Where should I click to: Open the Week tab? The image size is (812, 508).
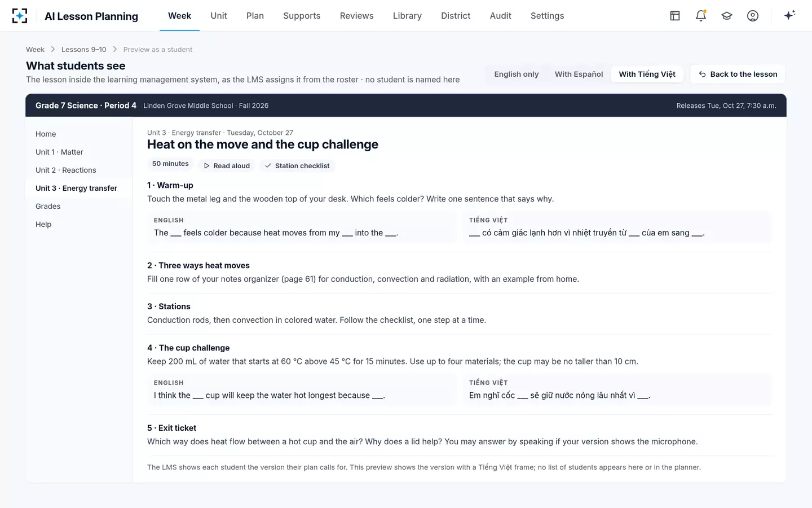coord(179,16)
